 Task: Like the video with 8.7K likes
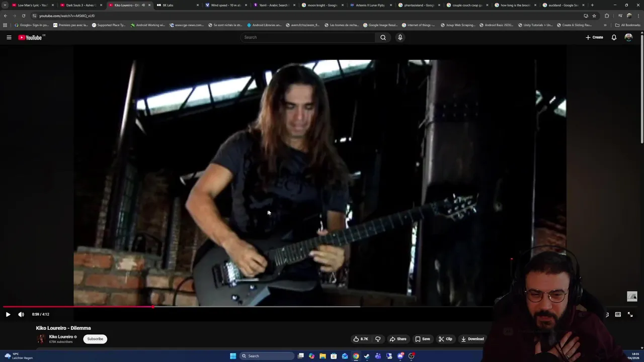coord(360,339)
